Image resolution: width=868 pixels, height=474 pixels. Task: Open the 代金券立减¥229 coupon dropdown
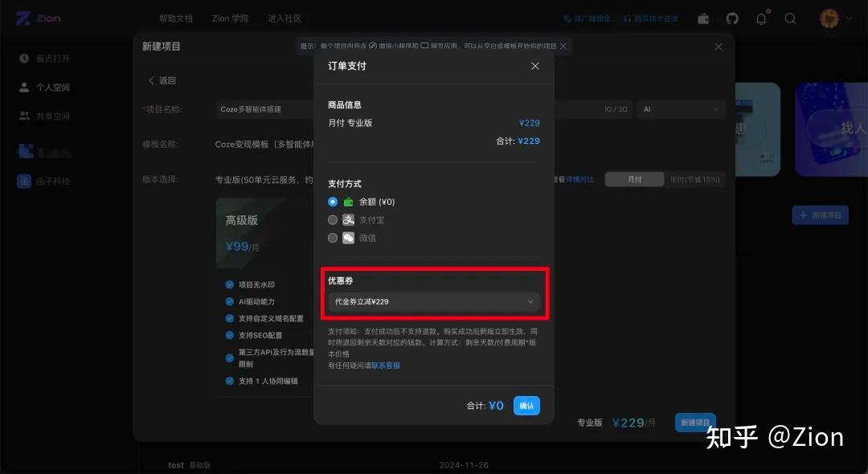point(433,301)
